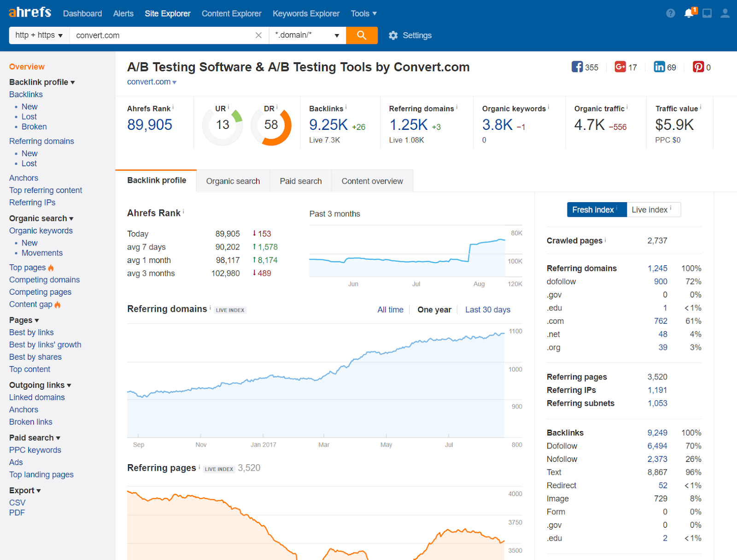Open PPC keywords link
Viewport: 737px width, 560px height.
(35, 450)
